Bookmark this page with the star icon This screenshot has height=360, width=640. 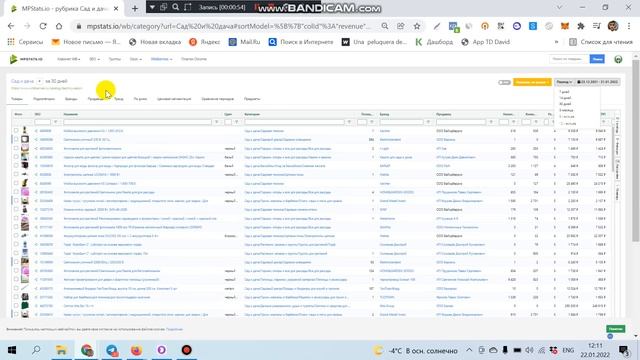[417, 26]
